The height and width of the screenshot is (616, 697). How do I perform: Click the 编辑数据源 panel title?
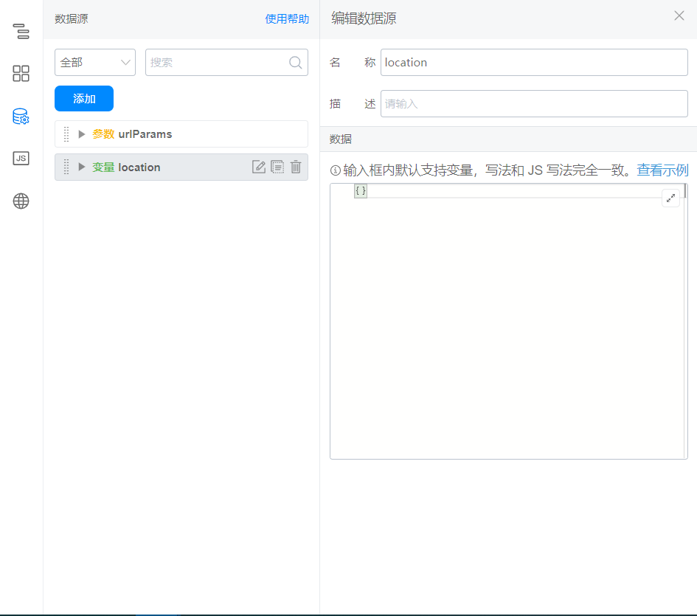364,18
